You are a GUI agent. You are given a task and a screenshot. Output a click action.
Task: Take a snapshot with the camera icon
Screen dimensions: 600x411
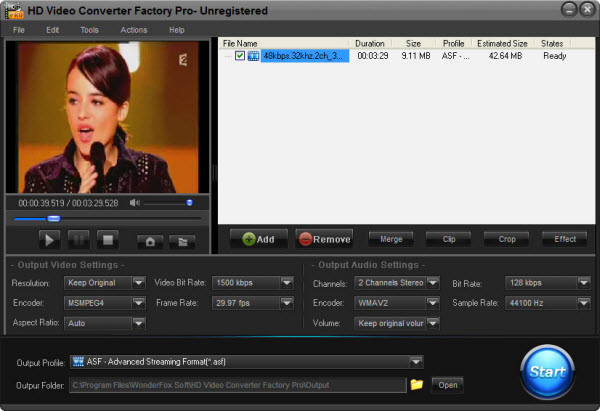pyautogui.click(x=149, y=240)
